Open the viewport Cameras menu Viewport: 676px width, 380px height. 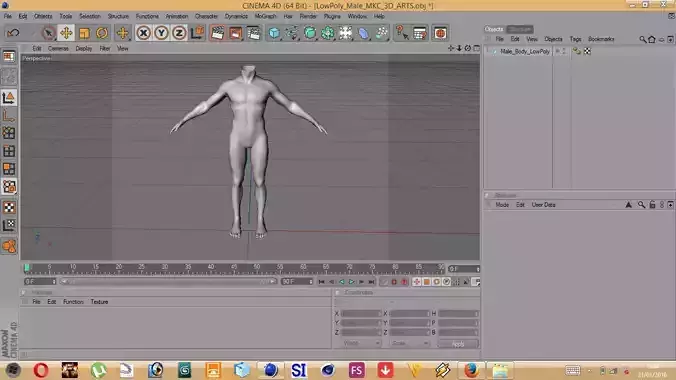pyautogui.click(x=58, y=49)
